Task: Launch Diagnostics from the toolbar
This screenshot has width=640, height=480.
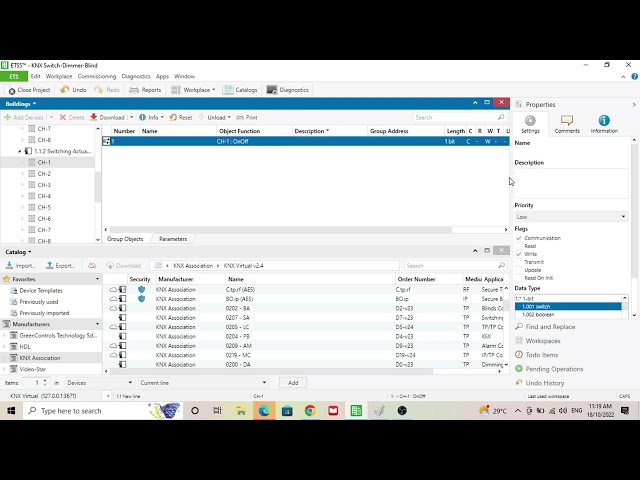Action: tap(287, 90)
